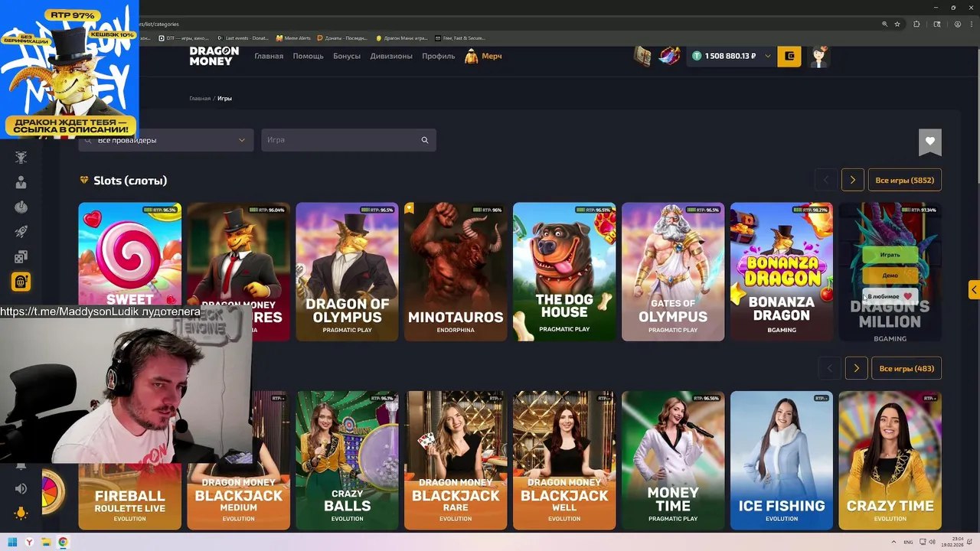Viewport: 980px width, 551px height.
Task: Open the Minotauros slot
Action: (x=456, y=272)
